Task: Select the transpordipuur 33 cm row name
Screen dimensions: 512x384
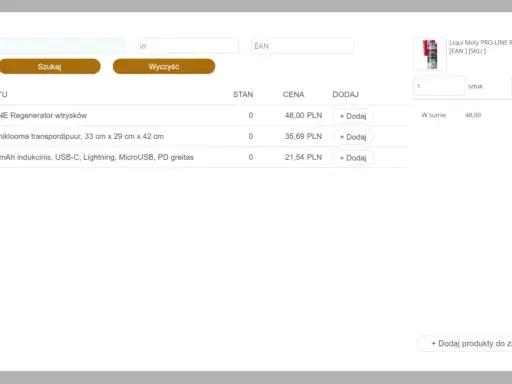Action: click(x=82, y=136)
